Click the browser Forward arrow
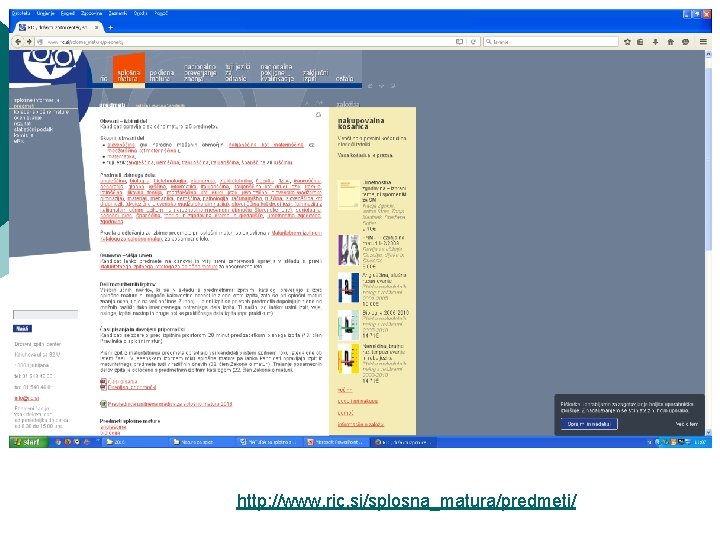720x540 pixels. [29, 41]
